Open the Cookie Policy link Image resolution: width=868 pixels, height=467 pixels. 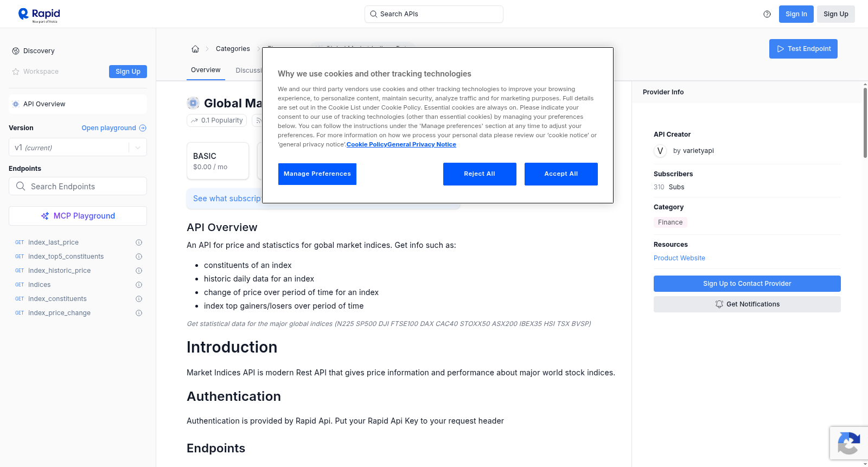point(367,144)
